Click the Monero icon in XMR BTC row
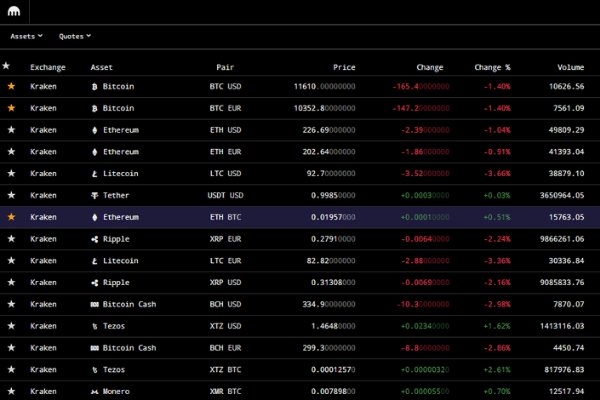This screenshot has width=600, height=400. (x=95, y=391)
